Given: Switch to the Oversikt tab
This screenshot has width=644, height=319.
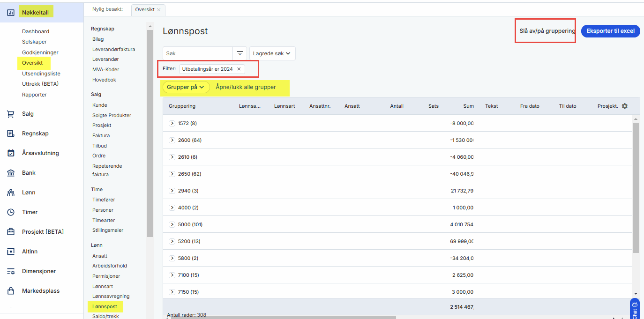Looking at the screenshot, I should click(145, 9).
